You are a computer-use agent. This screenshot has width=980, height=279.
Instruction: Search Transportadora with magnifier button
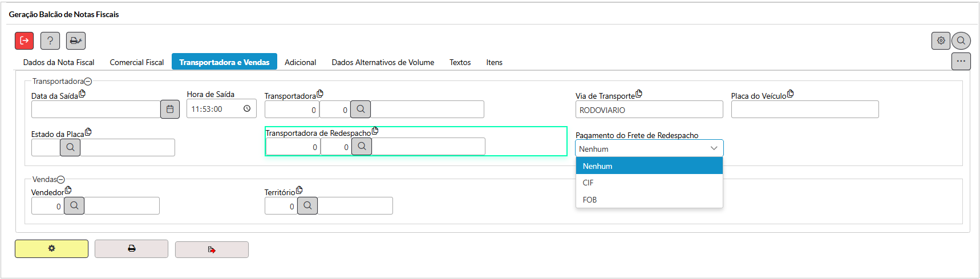(x=361, y=109)
